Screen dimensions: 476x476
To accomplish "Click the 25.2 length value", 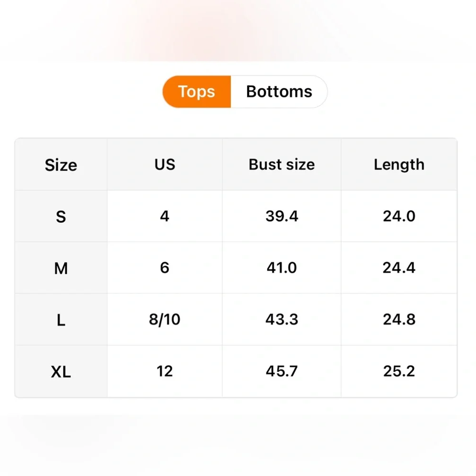I will point(399,371).
